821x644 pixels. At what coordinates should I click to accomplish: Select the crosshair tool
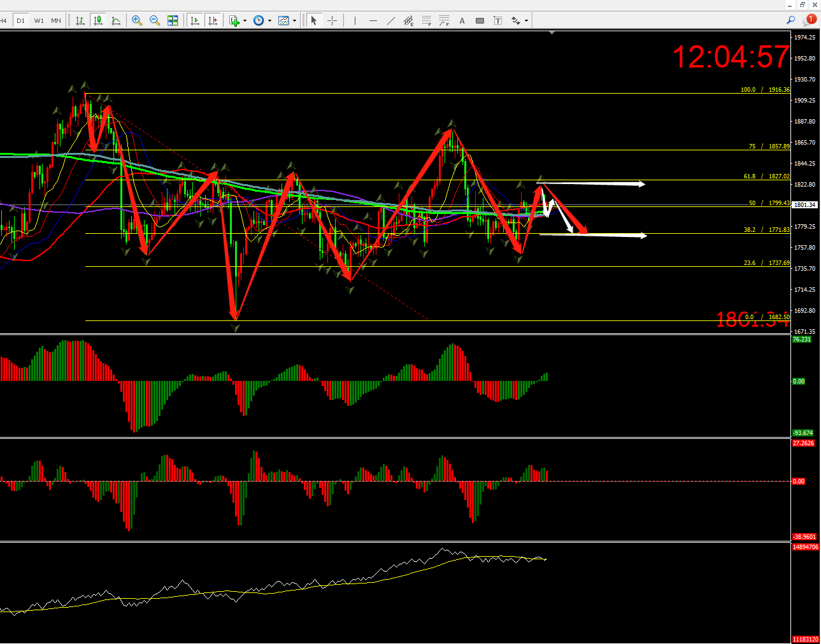(x=332, y=20)
